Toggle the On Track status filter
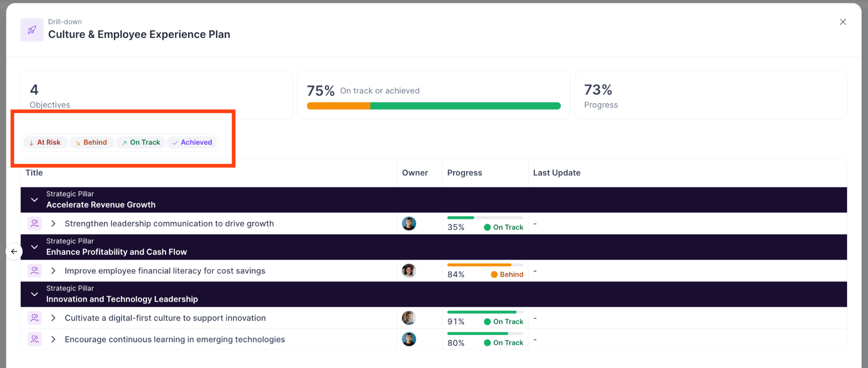Screen dimensions: 868x368 tap(141, 143)
